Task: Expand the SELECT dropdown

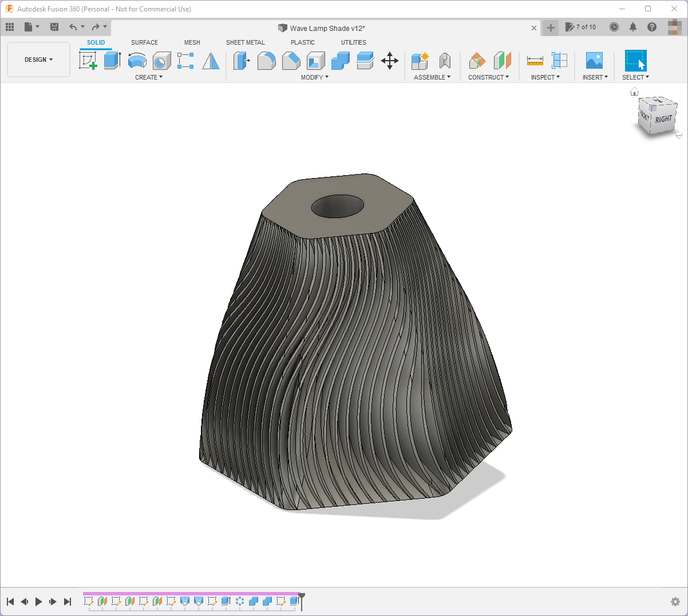Action: pyautogui.click(x=636, y=77)
